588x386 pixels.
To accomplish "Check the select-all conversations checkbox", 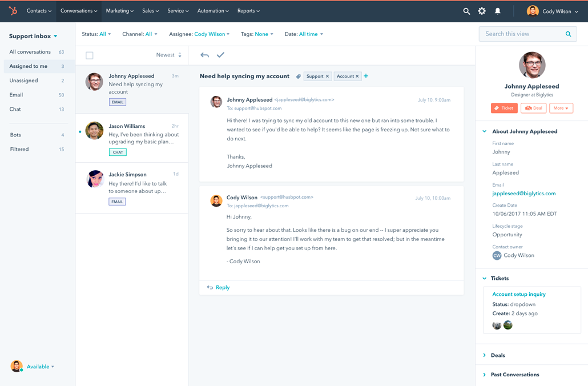I will coord(89,55).
